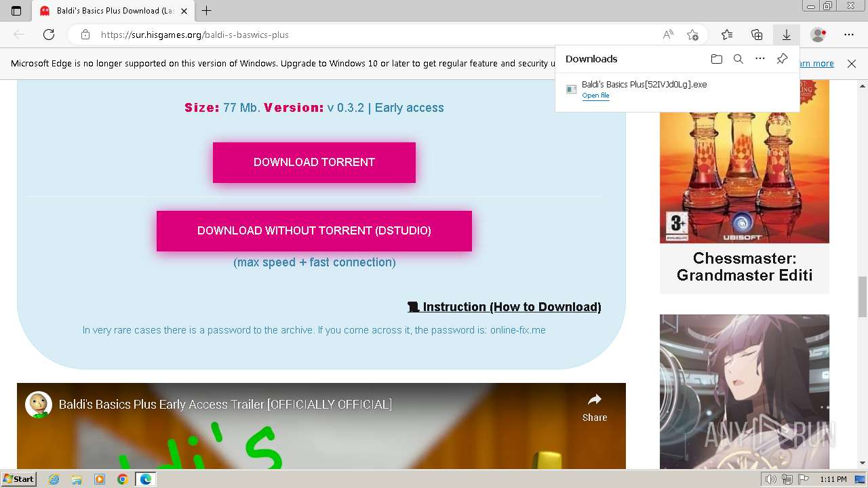Open the Favorites list
The image size is (868, 488).
[x=727, y=35]
